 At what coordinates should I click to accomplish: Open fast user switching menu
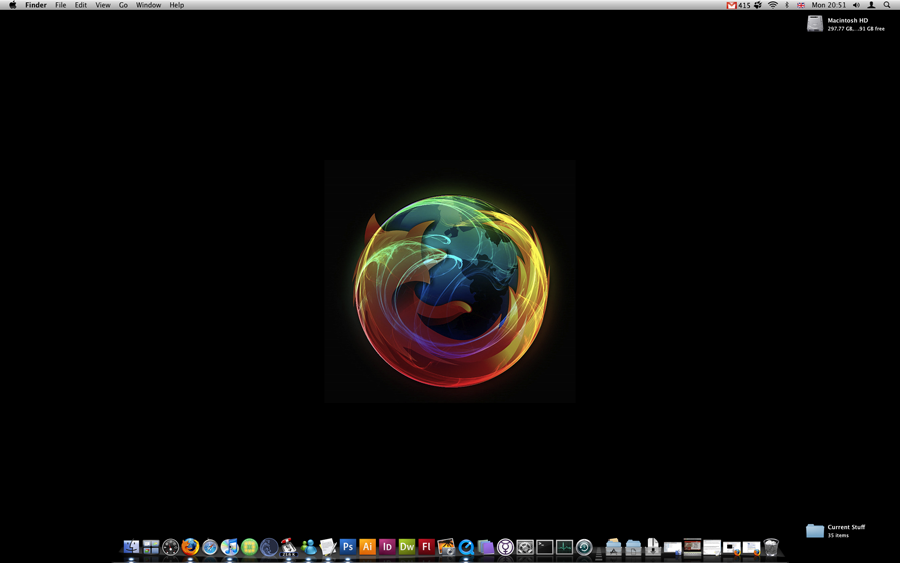(x=871, y=5)
